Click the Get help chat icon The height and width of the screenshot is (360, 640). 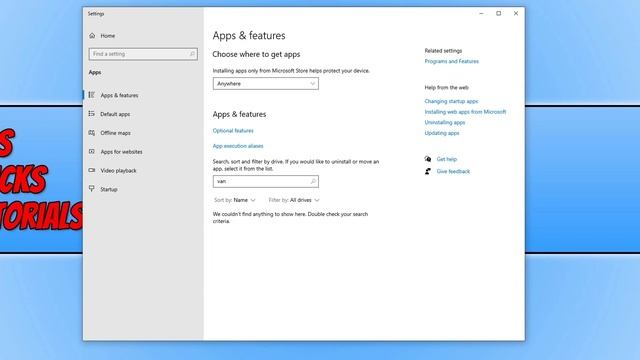click(x=428, y=159)
